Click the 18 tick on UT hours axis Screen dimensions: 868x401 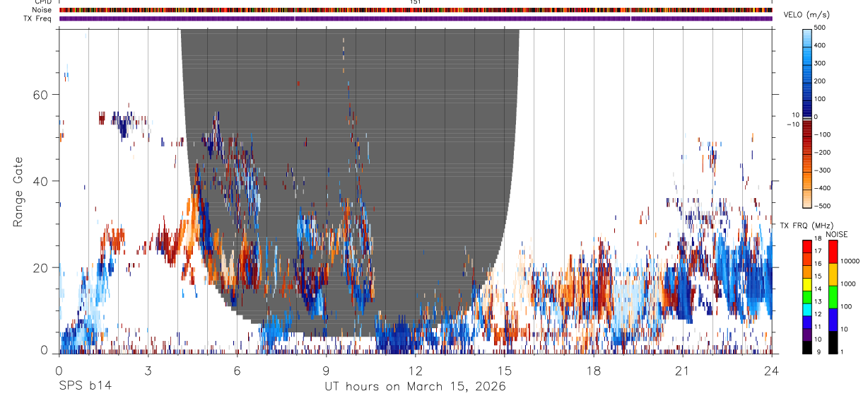[x=594, y=371]
